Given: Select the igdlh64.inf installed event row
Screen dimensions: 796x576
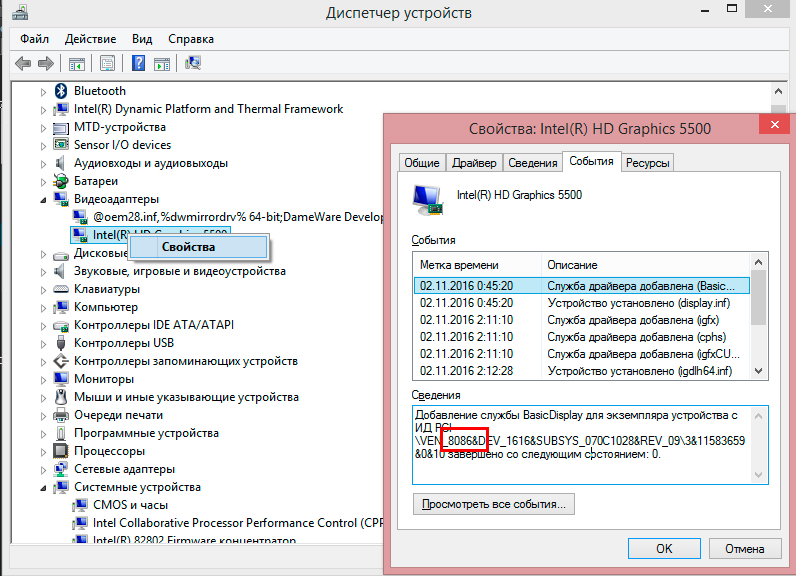Looking at the screenshot, I should (x=580, y=371).
